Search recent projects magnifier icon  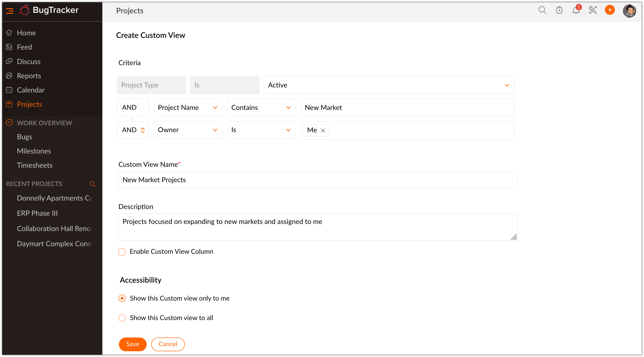click(x=92, y=184)
